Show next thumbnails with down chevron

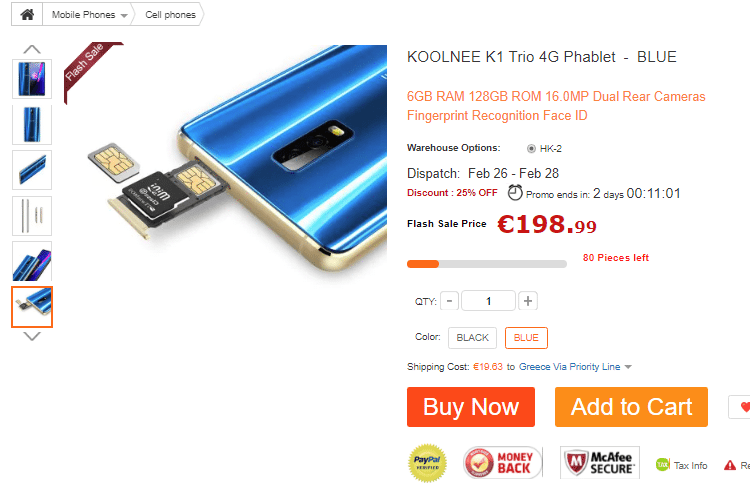coord(32,336)
